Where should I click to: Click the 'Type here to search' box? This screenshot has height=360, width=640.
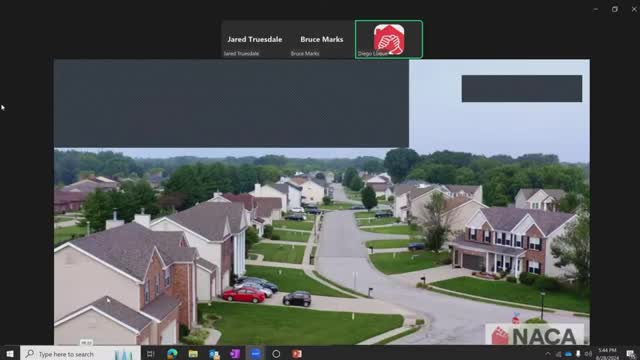[80, 353]
